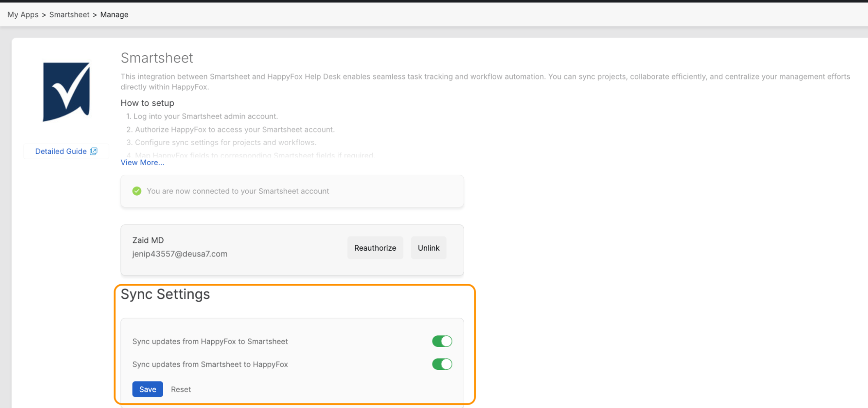The height and width of the screenshot is (408, 868).
Task: Click the integration description paragraph
Action: (x=485, y=82)
